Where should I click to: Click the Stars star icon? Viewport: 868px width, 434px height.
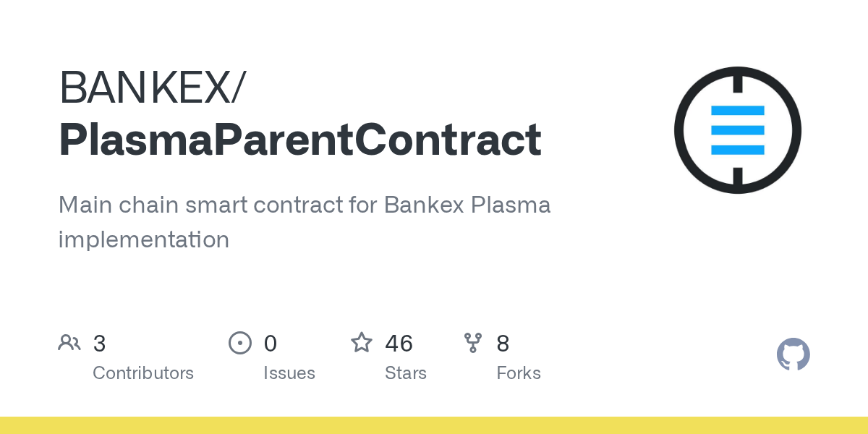click(x=362, y=343)
